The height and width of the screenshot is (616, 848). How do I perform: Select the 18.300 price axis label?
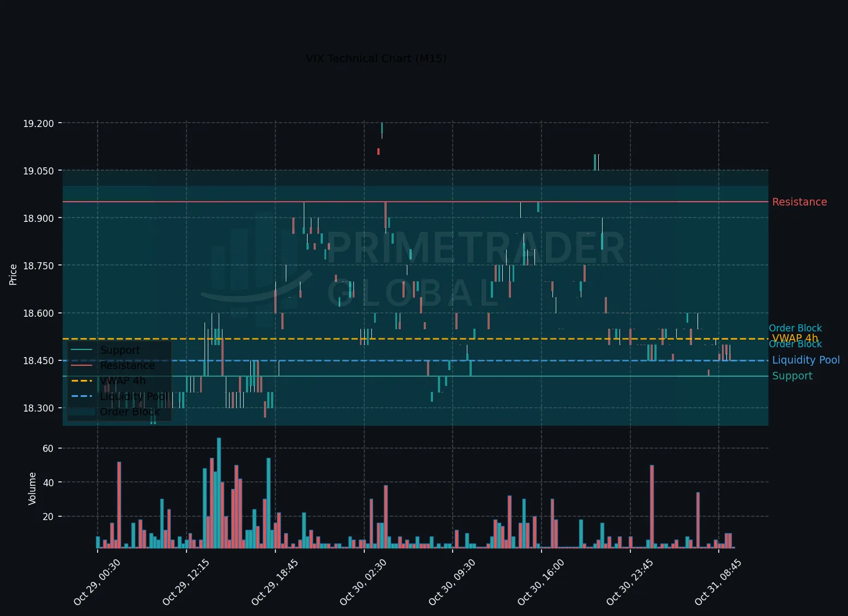(x=38, y=408)
